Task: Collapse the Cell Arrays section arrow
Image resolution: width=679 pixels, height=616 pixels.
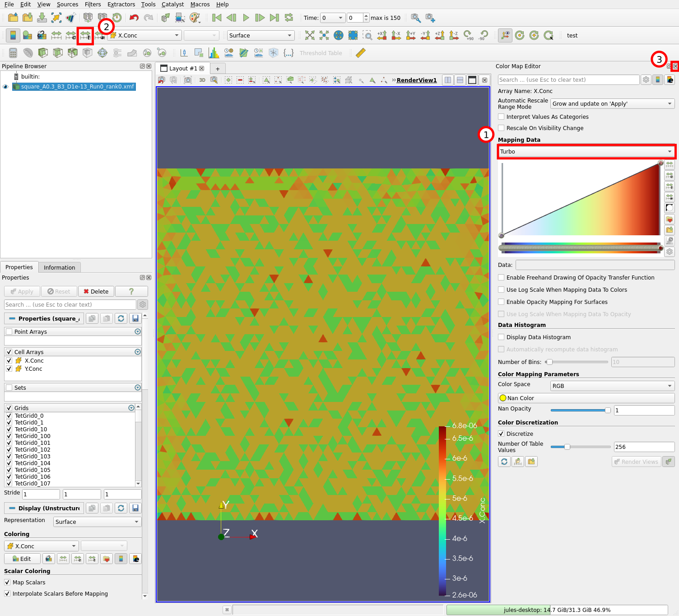Action: coord(138,352)
